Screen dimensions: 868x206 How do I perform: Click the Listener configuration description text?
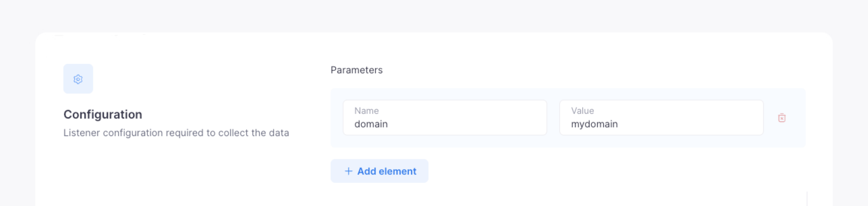tap(176, 133)
